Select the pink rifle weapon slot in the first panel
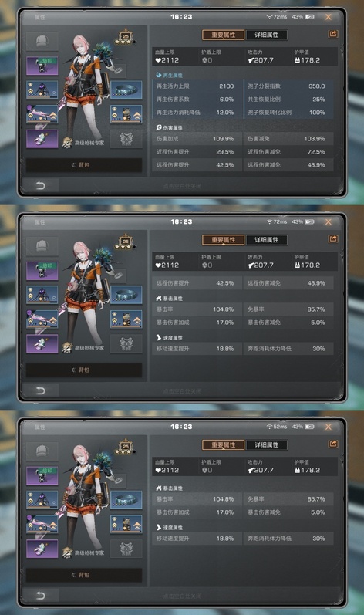 click(x=42, y=114)
